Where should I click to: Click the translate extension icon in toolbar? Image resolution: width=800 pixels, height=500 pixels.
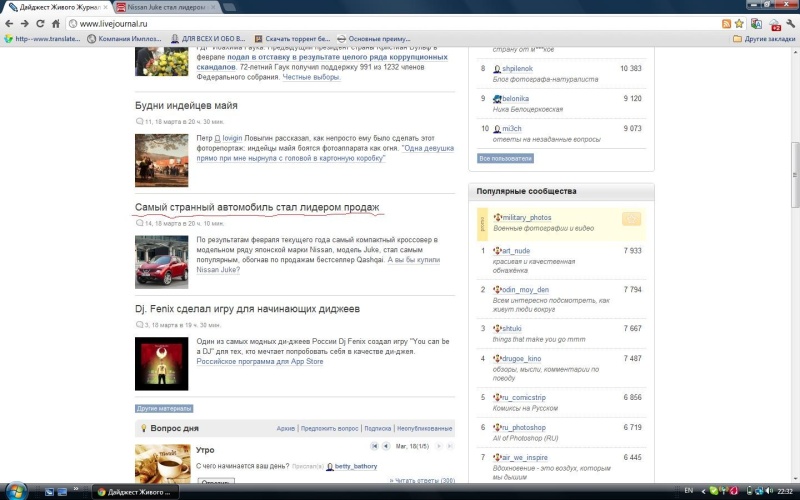[757, 24]
